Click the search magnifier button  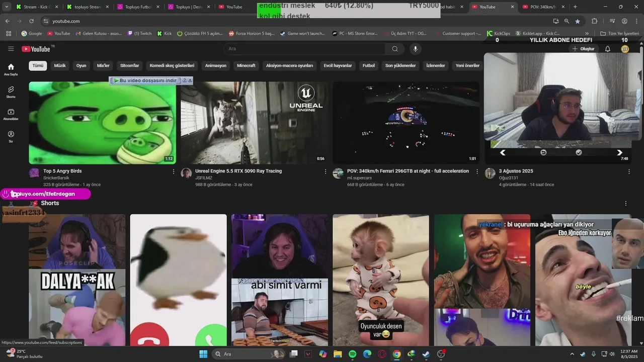395,49
